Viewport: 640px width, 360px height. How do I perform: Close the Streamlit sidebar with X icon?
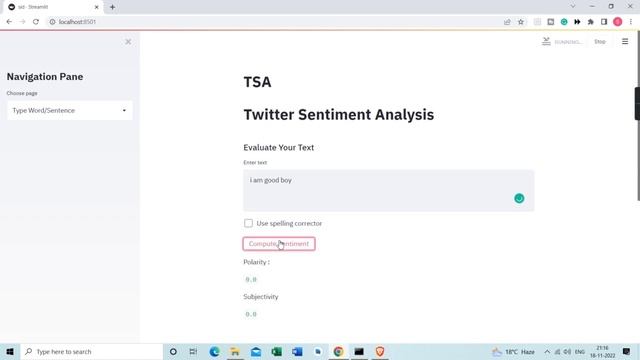coord(128,42)
